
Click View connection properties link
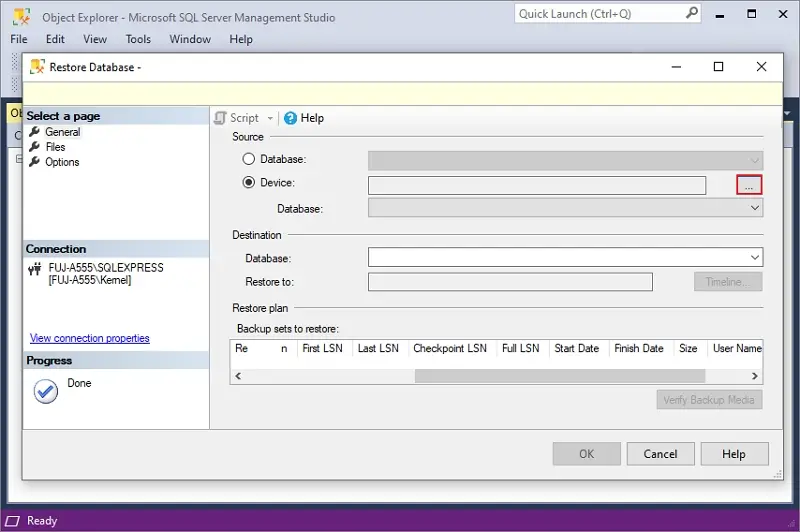pos(89,338)
